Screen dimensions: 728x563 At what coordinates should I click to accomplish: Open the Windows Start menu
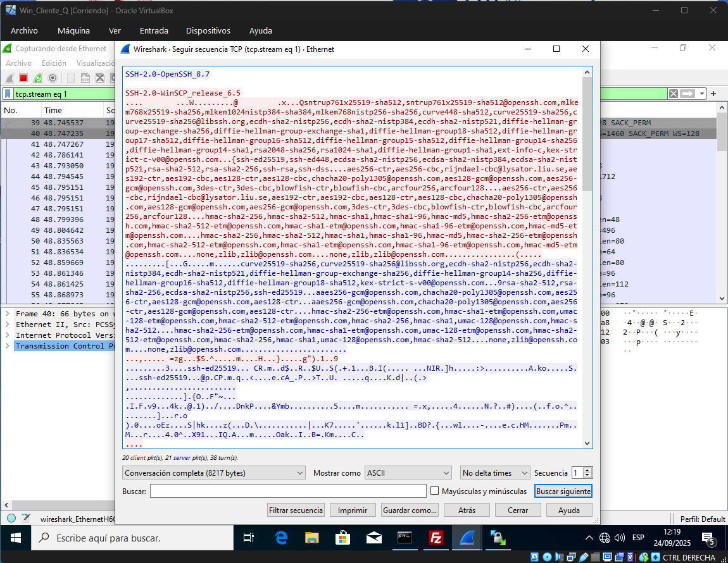tap(15, 538)
